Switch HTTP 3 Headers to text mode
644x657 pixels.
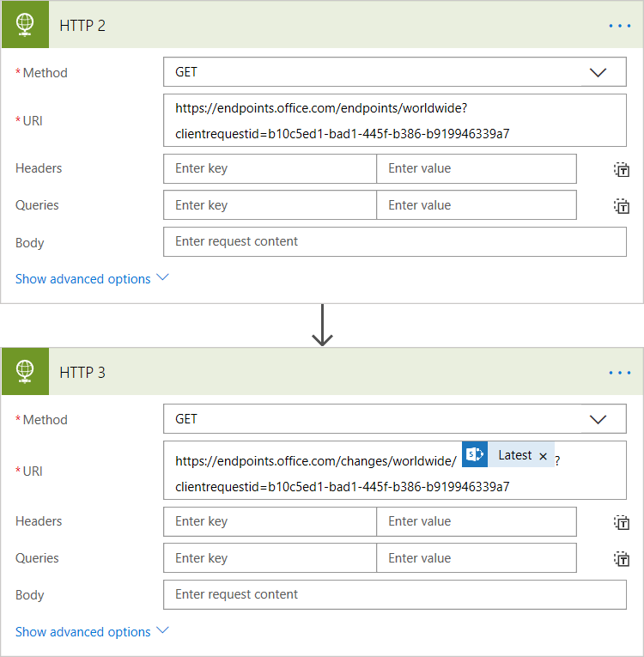(x=622, y=522)
